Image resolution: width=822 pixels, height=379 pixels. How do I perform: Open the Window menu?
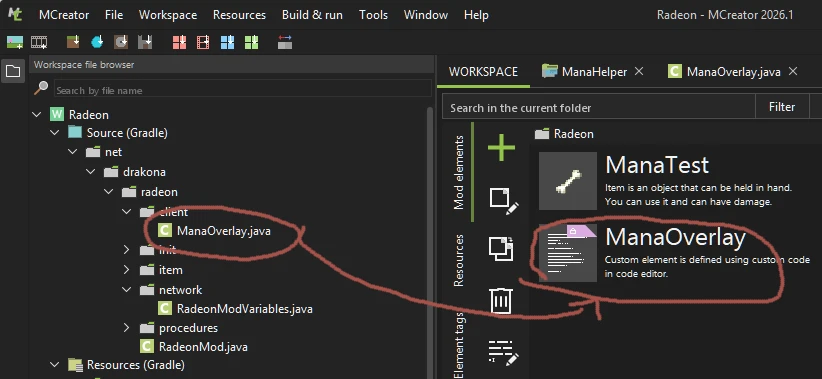[x=426, y=15]
